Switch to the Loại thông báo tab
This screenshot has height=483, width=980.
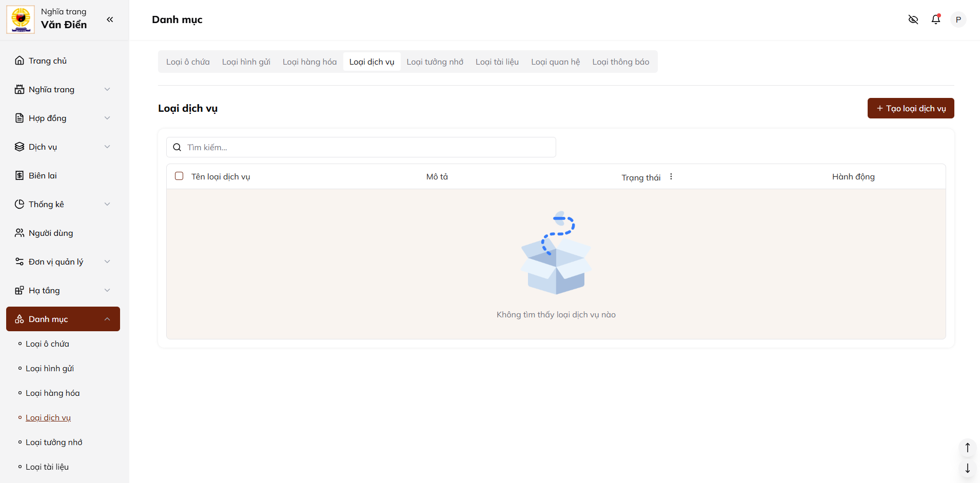(x=620, y=62)
